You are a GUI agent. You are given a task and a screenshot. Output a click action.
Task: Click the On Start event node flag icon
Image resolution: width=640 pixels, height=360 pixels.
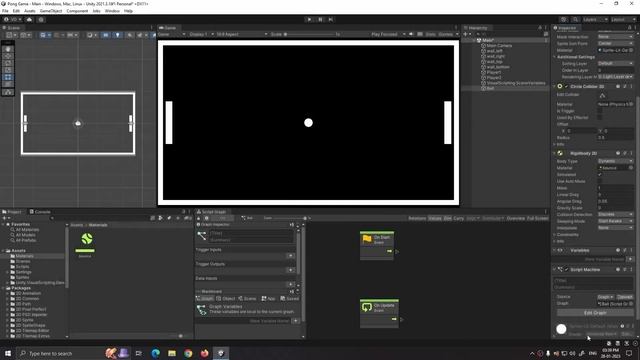click(x=367, y=239)
